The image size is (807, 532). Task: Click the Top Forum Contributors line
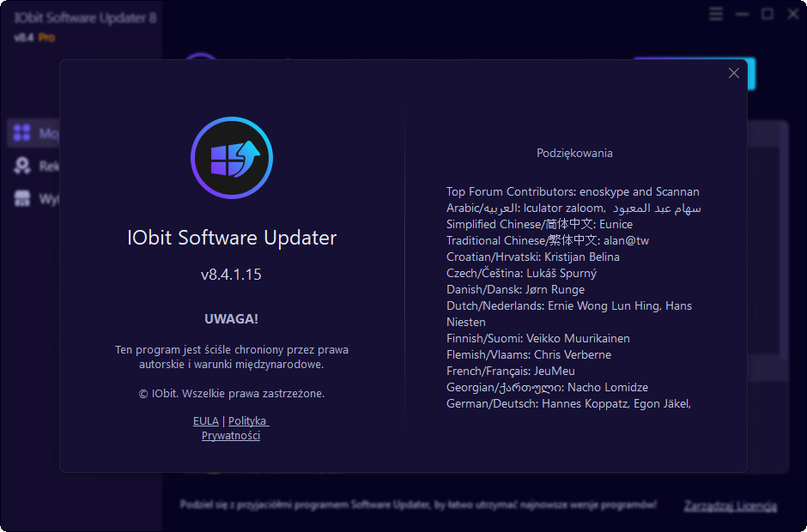click(573, 191)
